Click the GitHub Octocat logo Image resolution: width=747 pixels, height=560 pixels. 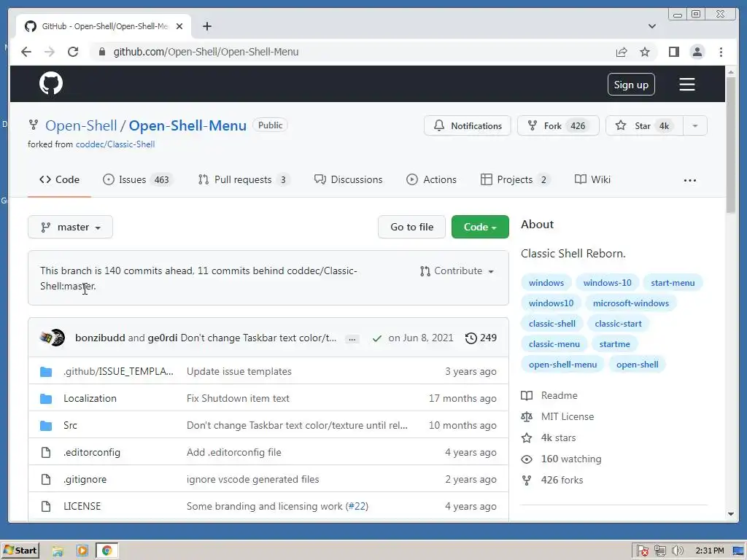point(51,84)
